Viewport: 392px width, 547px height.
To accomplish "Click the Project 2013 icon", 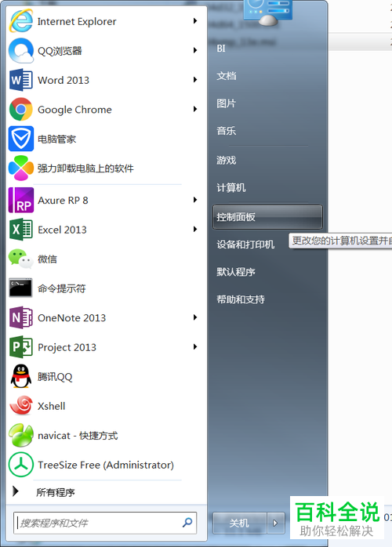I will point(21,347).
